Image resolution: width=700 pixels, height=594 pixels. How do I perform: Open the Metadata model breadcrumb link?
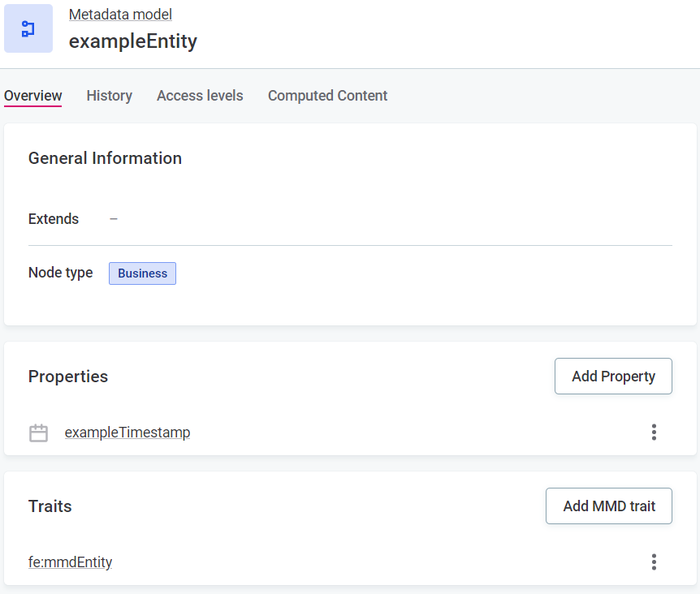120,14
